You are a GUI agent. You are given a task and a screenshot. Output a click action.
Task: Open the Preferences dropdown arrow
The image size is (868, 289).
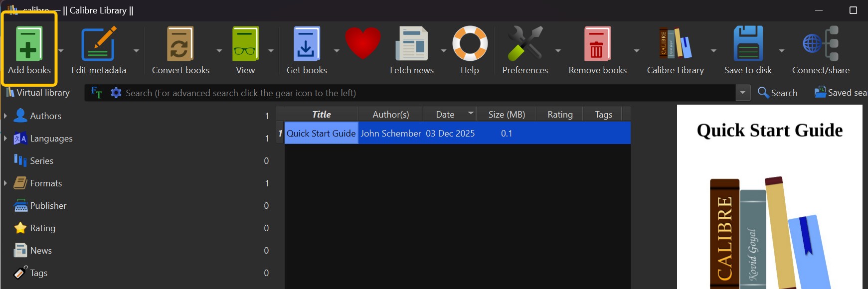coord(558,50)
